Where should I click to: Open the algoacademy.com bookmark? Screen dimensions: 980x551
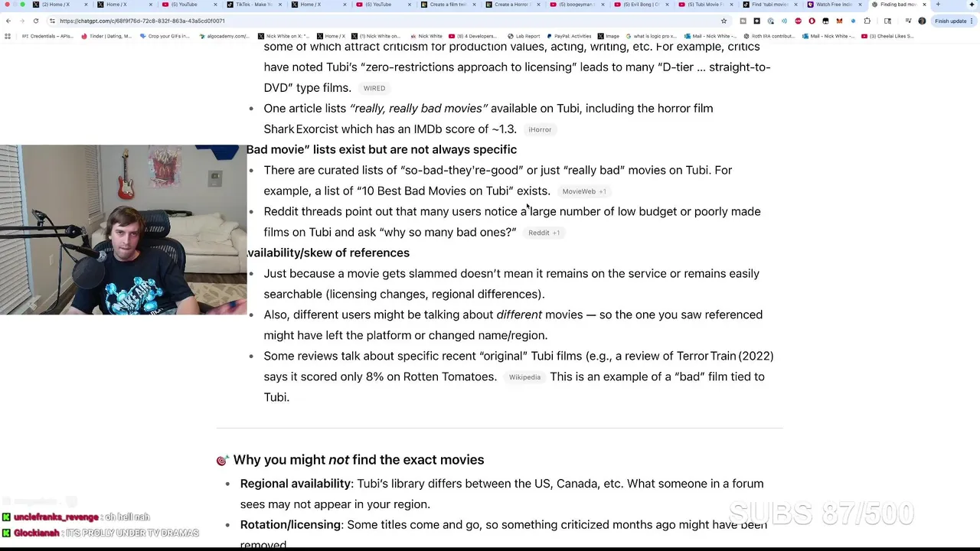pyautogui.click(x=224, y=36)
